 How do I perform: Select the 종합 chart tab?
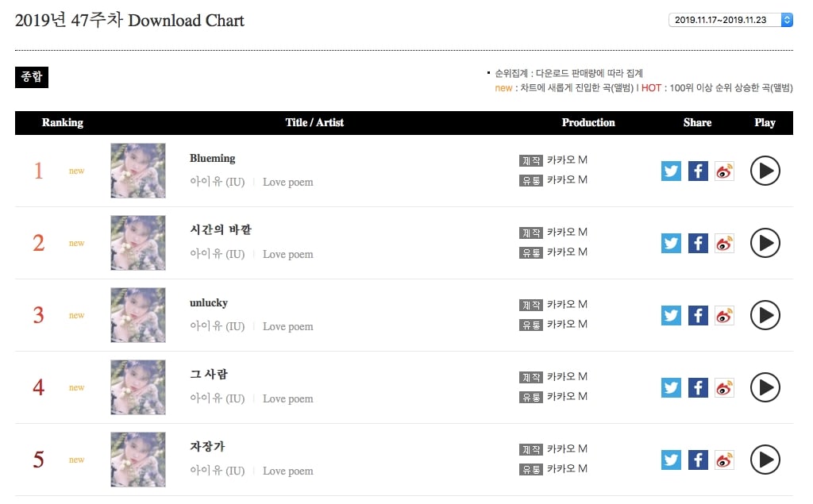[x=32, y=77]
